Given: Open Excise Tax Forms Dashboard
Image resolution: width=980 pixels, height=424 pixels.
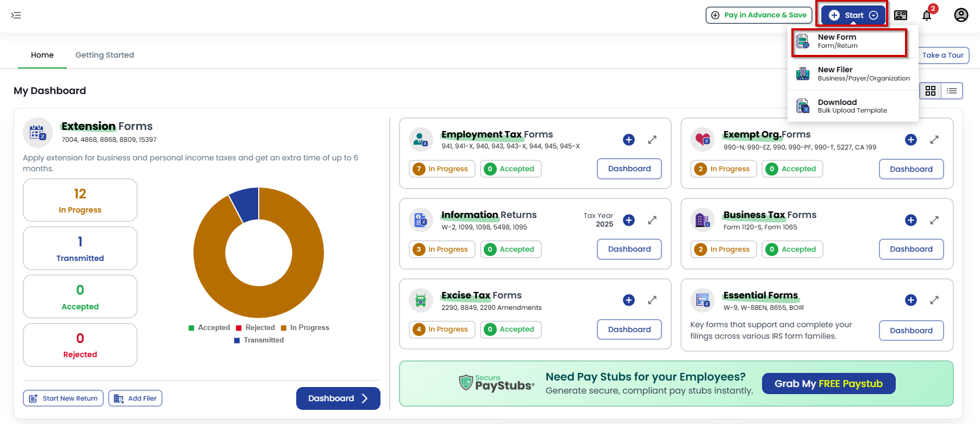Looking at the screenshot, I should click(x=629, y=329).
